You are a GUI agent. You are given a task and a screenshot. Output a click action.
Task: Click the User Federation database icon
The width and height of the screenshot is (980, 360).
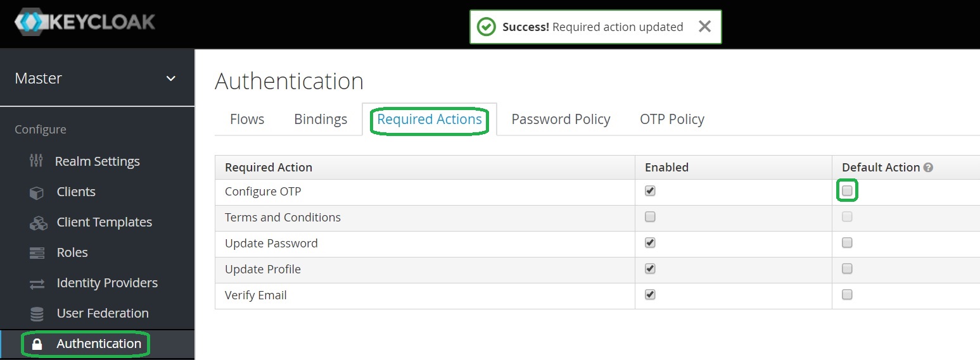point(37,314)
